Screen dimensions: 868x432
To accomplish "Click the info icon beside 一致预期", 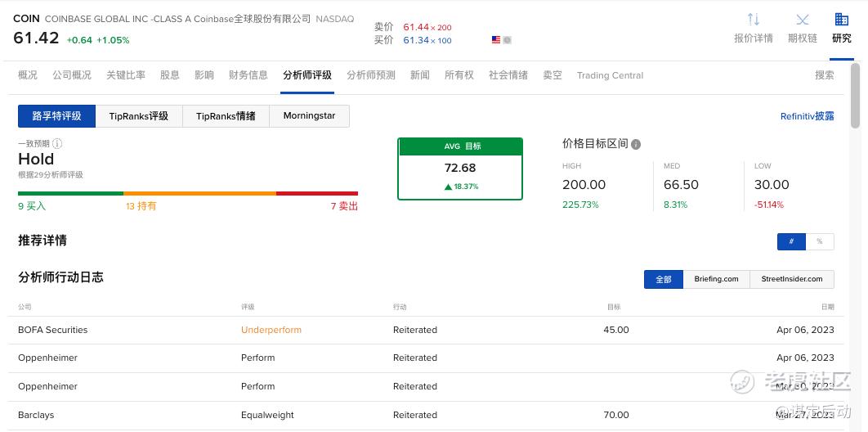I will pyautogui.click(x=57, y=143).
